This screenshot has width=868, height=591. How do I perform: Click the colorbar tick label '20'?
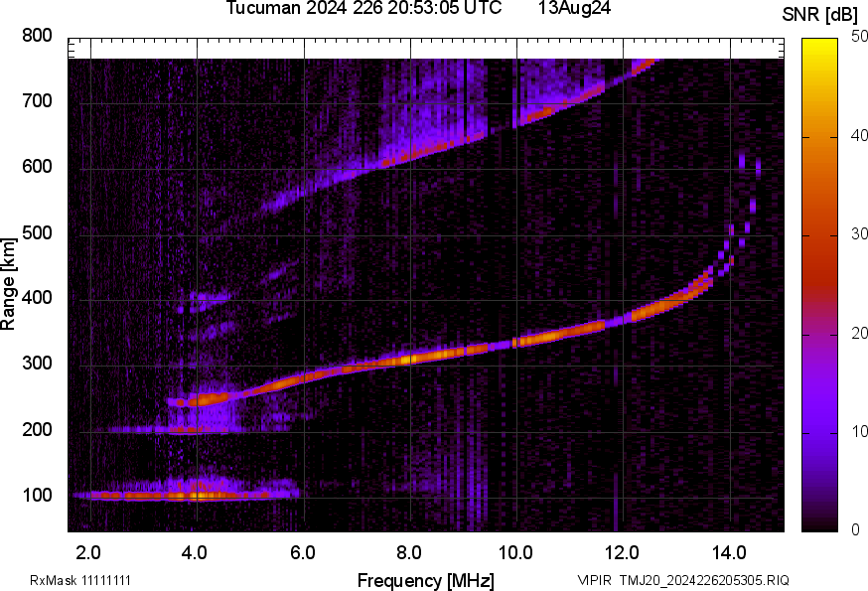[847, 334]
